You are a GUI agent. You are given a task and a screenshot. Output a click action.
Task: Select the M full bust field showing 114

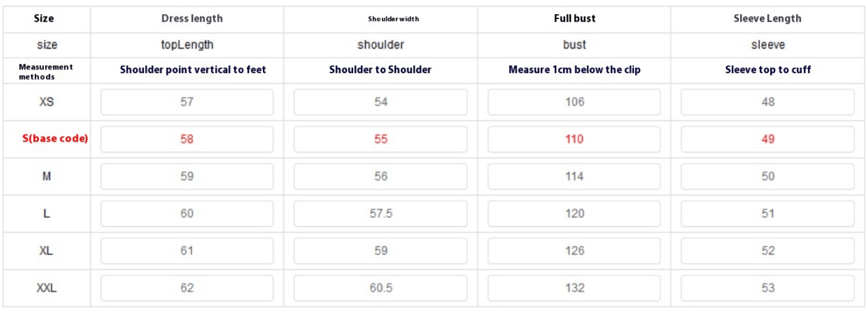coord(574,176)
